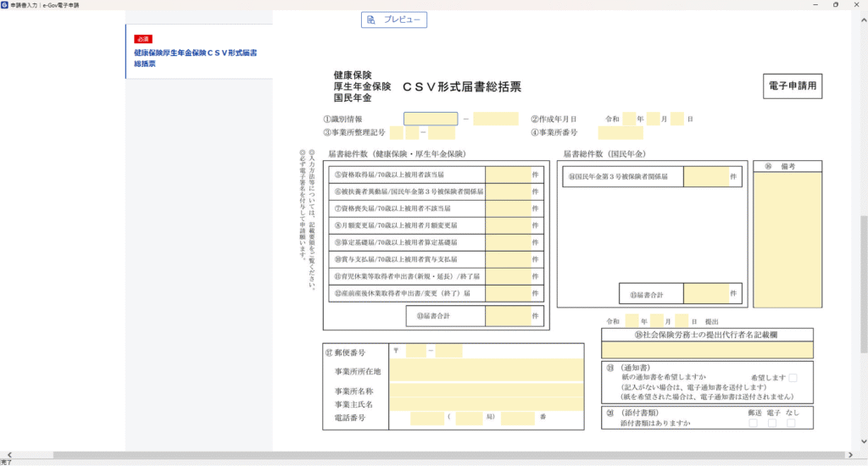Click 電話番号 area code field
Screen dimensions: 868x466
tap(427, 418)
